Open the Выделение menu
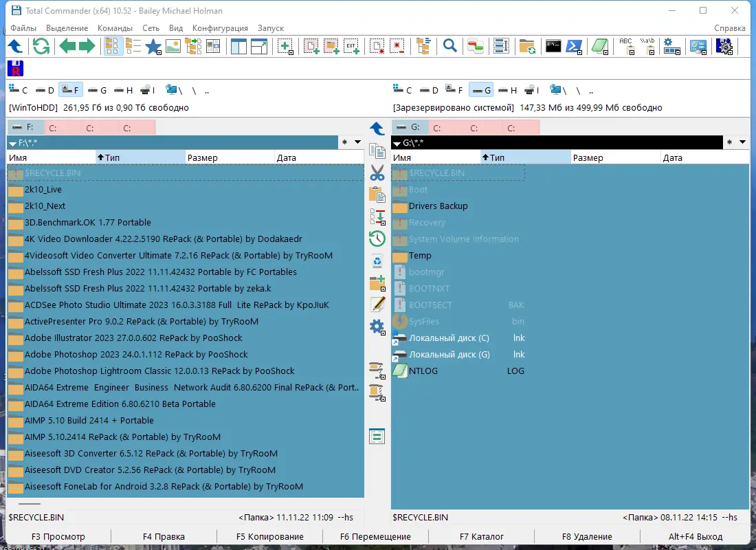This screenshot has width=756, height=550. pos(67,28)
